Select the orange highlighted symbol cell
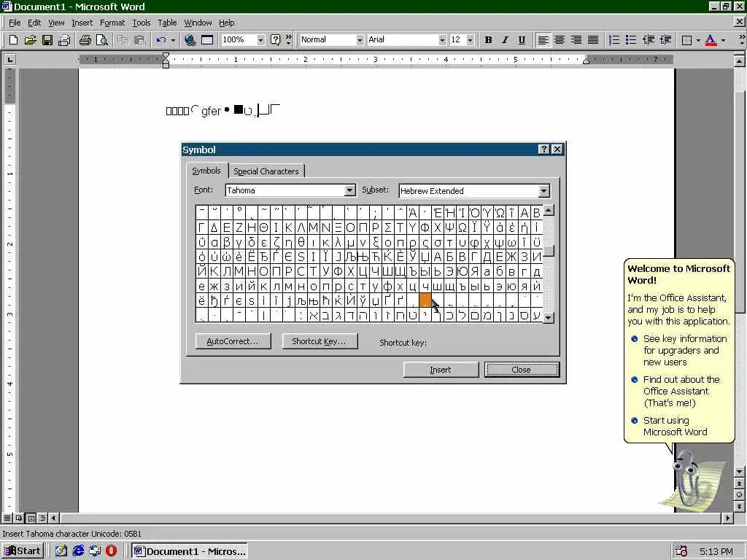The height and width of the screenshot is (560, 747). (x=425, y=300)
